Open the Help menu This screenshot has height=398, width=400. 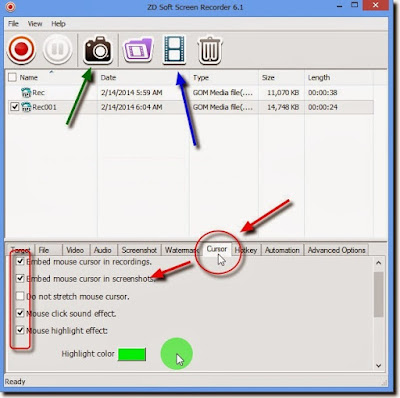pos(58,24)
